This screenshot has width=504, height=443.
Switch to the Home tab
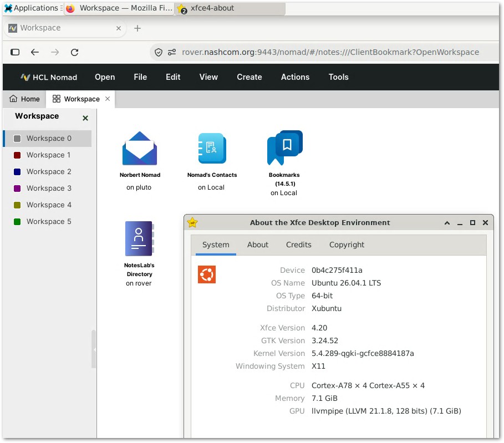(24, 99)
